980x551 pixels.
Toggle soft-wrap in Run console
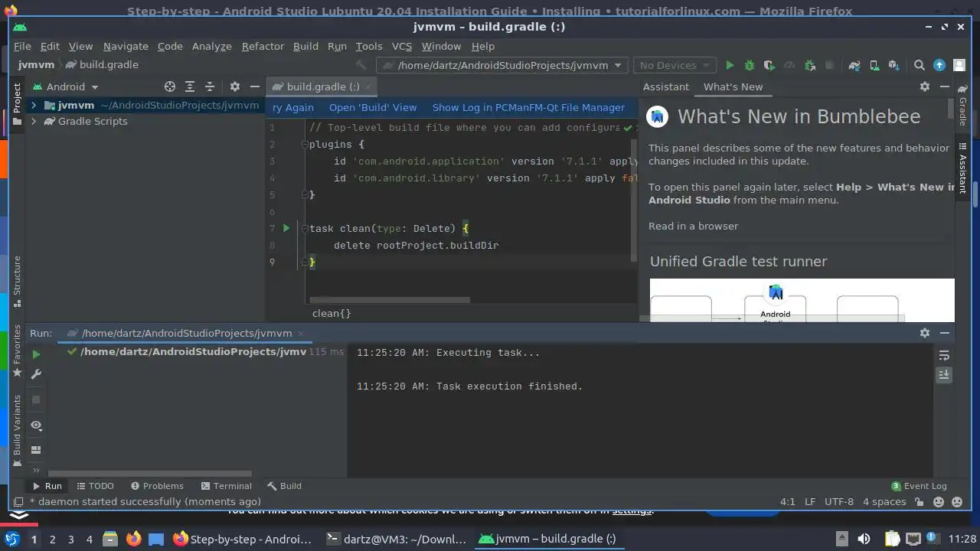pyautogui.click(x=944, y=355)
